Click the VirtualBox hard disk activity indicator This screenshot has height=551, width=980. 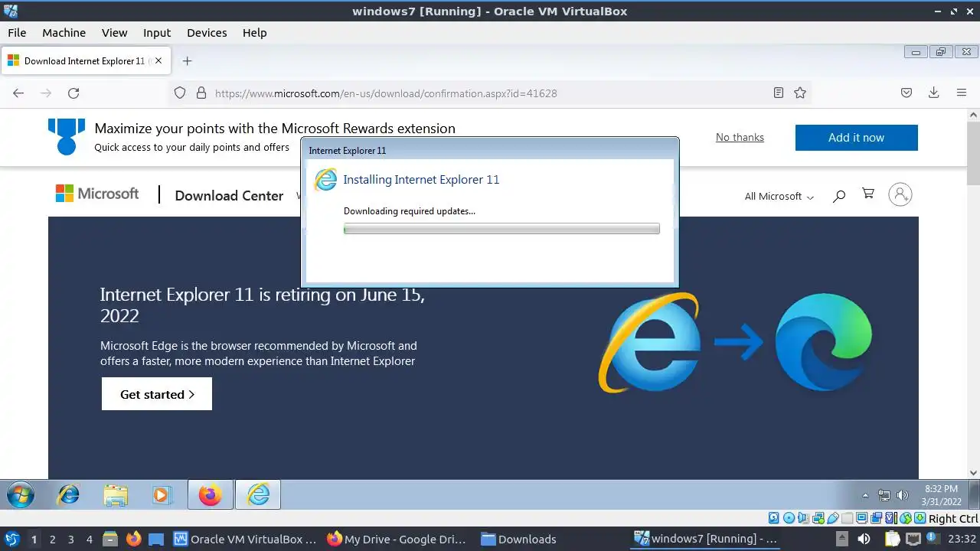[773, 519]
